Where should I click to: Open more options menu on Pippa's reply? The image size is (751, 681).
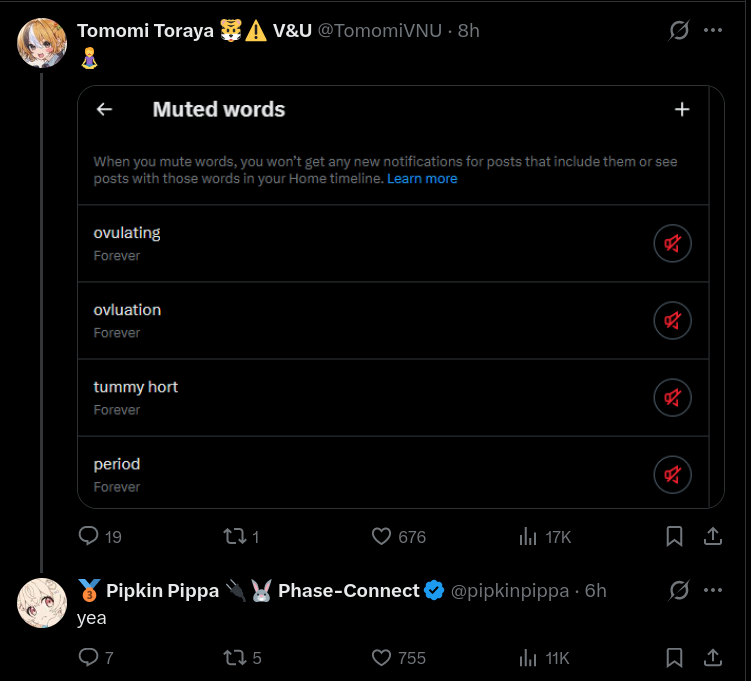point(713,590)
